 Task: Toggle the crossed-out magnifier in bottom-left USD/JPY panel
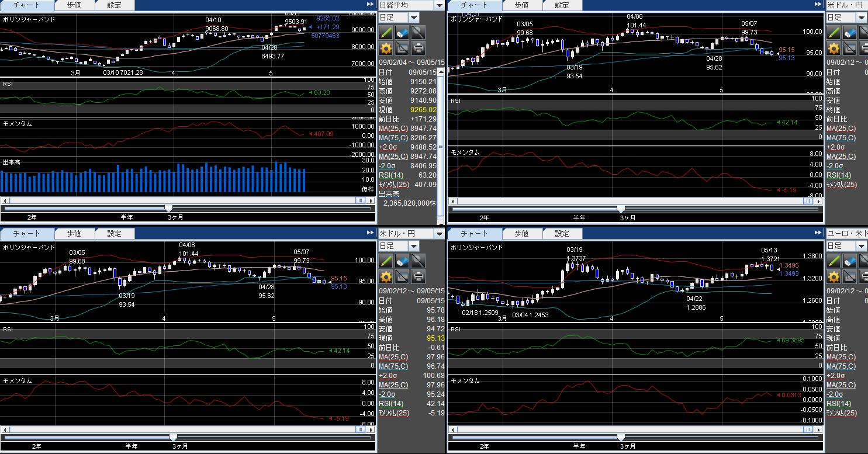tap(419, 261)
